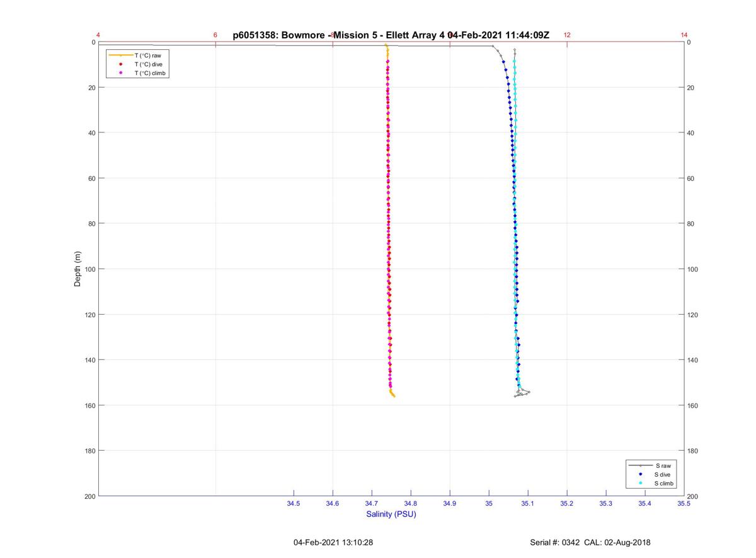Viewport: 756px width, 558px height.
Task: Click left depth axis label 20
Action: point(91,88)
